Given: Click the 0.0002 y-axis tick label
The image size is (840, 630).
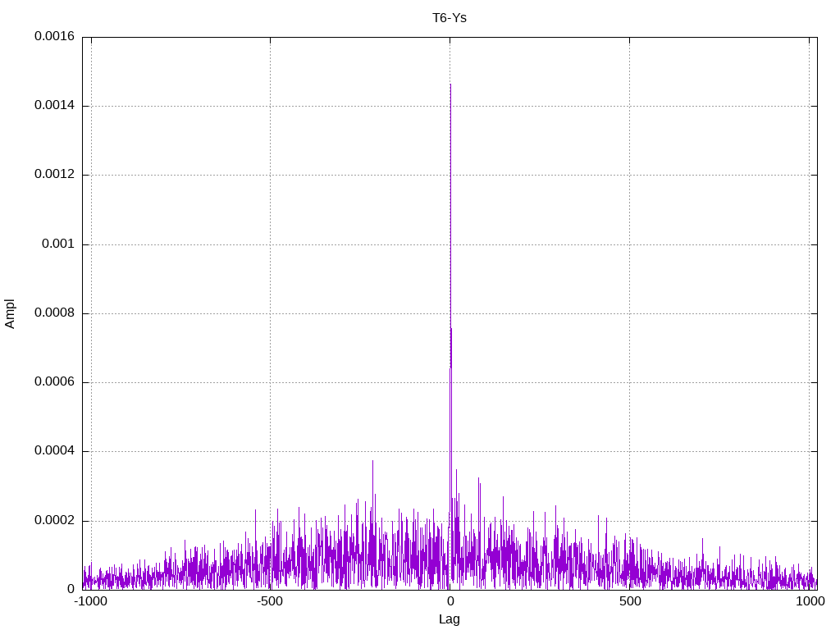Looking at the screenshot, I should pyautogui.click(x=55, y=520).
